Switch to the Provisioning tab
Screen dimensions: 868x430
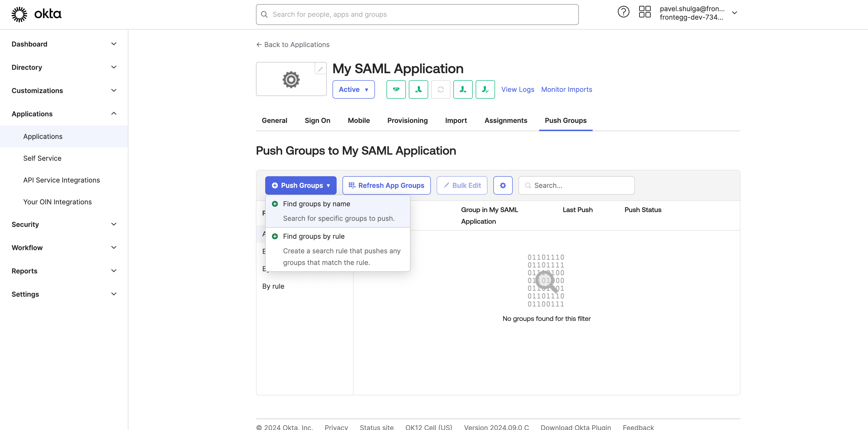pos(407,120)
